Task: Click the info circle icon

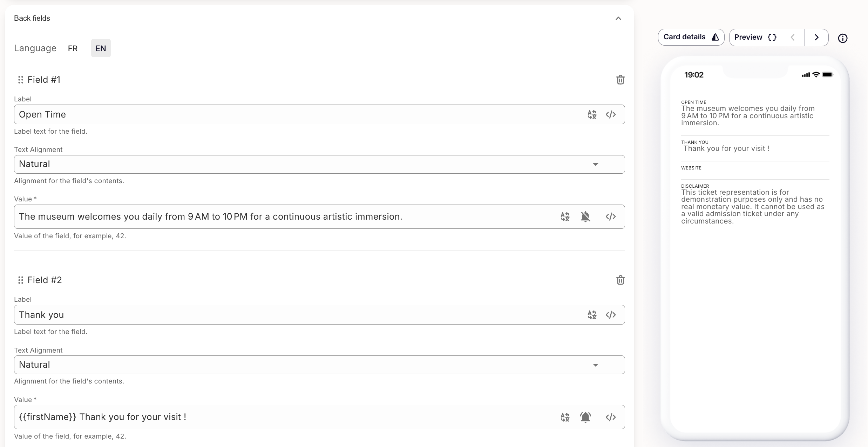Action: [x=842, y=38]
